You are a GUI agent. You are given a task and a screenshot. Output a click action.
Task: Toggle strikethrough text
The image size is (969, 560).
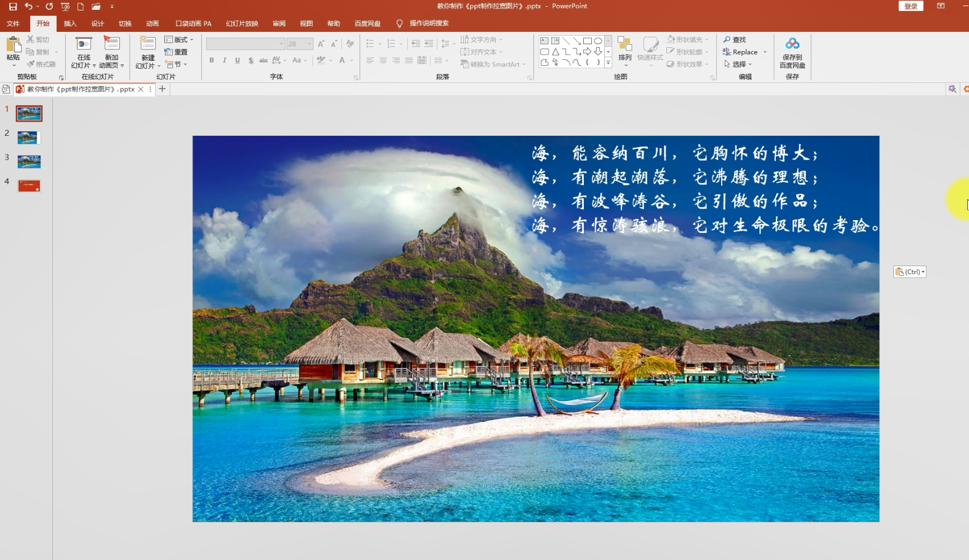click(263, 60)
